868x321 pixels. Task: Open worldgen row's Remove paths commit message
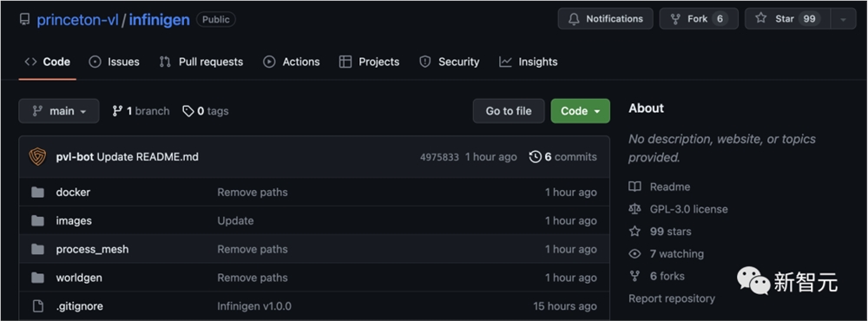pyautogui.click(x=253, y=278)
